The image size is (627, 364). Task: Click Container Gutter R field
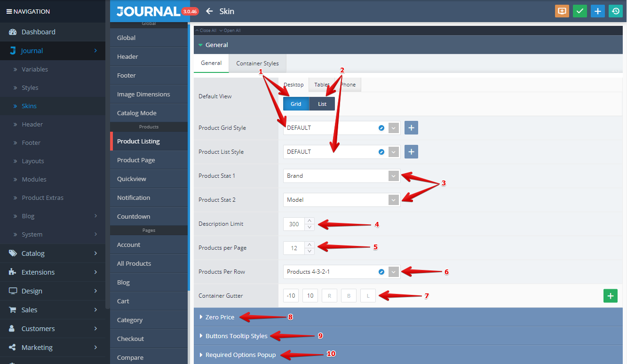pyautogui.click(x=330, y=296)
